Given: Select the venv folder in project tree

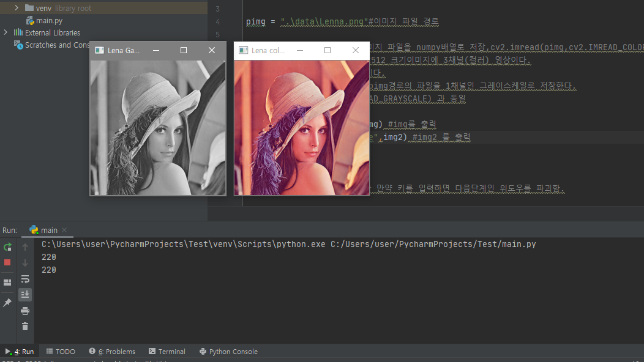Looking at the screenshot, I should 43,8.
